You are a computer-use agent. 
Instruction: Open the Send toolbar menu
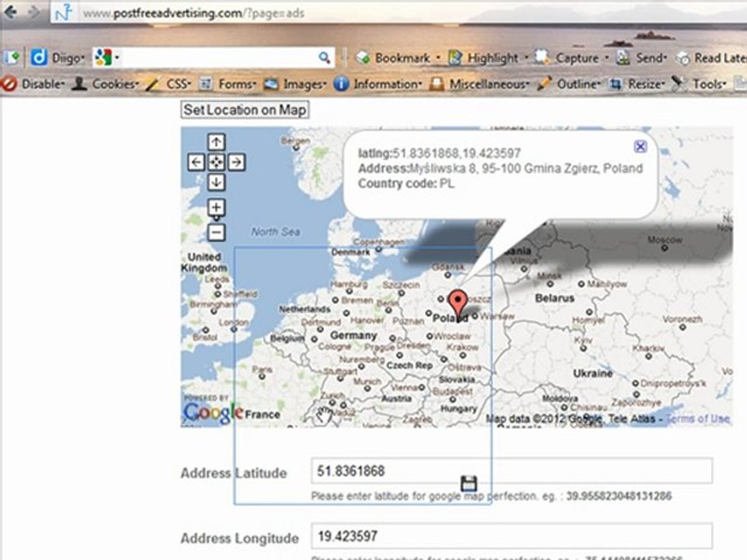(x=640, y=58)
